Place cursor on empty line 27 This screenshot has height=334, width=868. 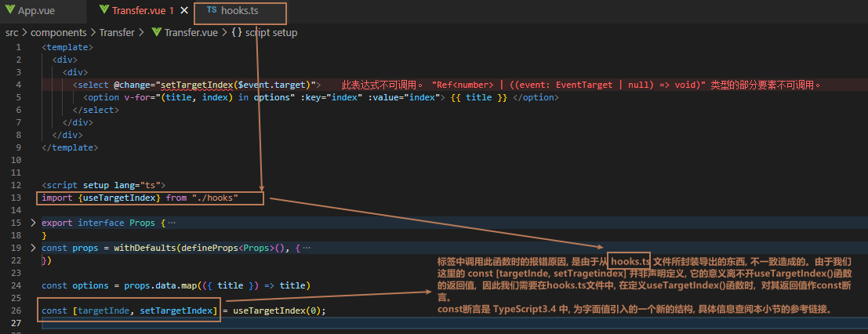tap(235, 323)
